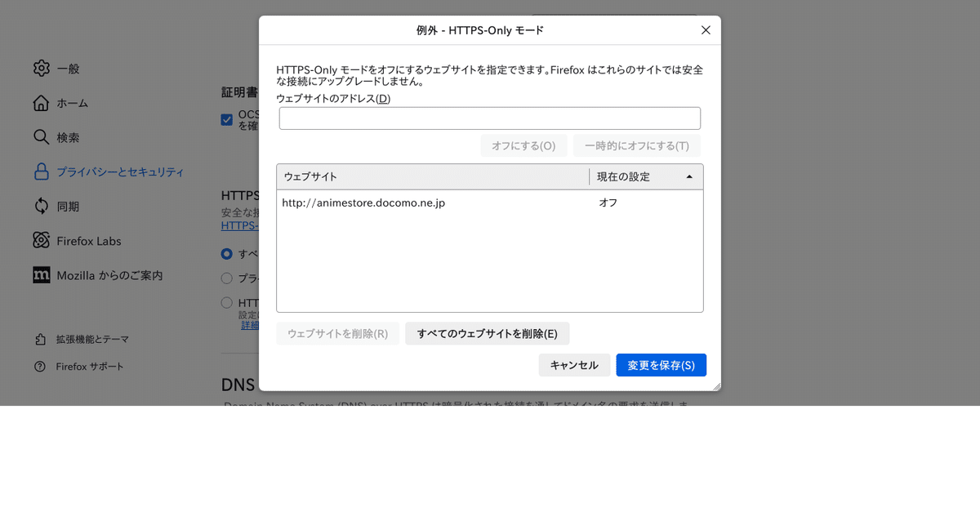Click 変更を保存(S) button
This screenshot has width=980, height=512.
(x=661, y=365)
